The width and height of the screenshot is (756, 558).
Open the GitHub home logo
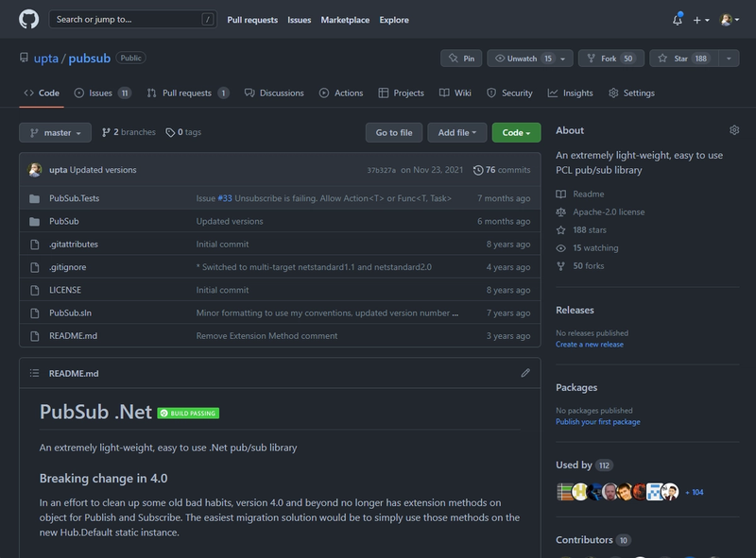pos(29,20)
